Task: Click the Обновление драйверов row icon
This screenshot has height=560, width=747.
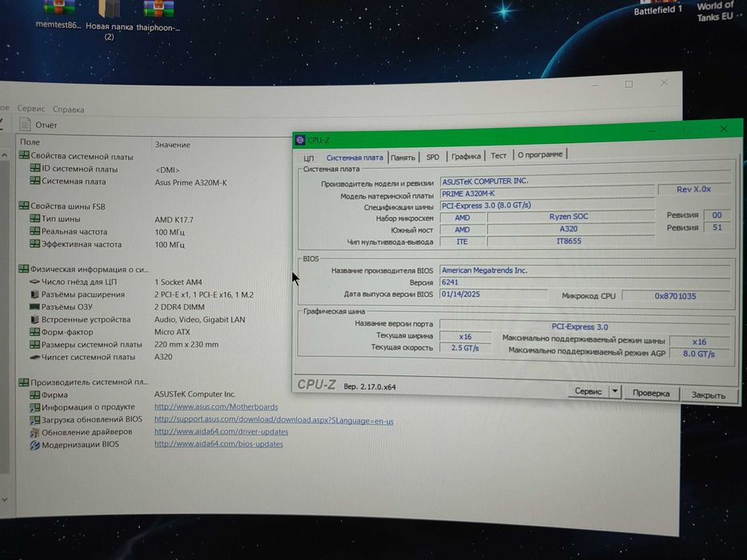Action: click(x=34, y=432)
